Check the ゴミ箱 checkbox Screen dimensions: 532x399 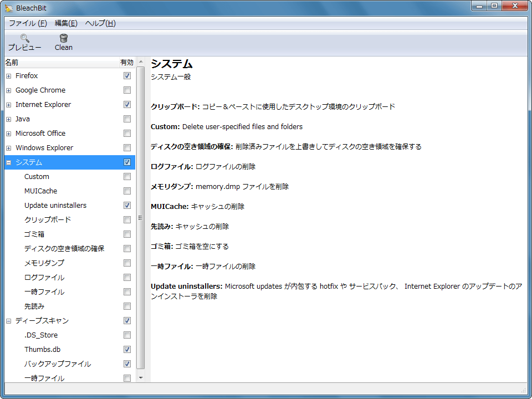(127, 234)
